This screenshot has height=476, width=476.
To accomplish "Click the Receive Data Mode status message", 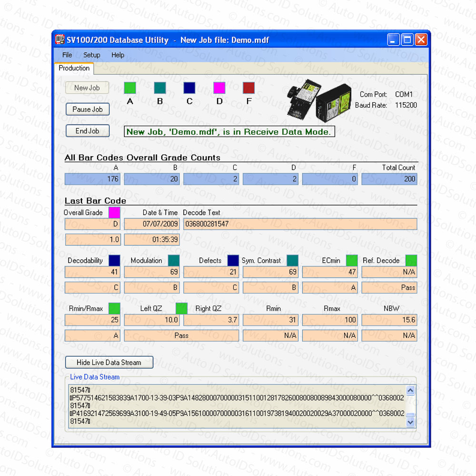I will pyautogui.click(x=229, y=132).
